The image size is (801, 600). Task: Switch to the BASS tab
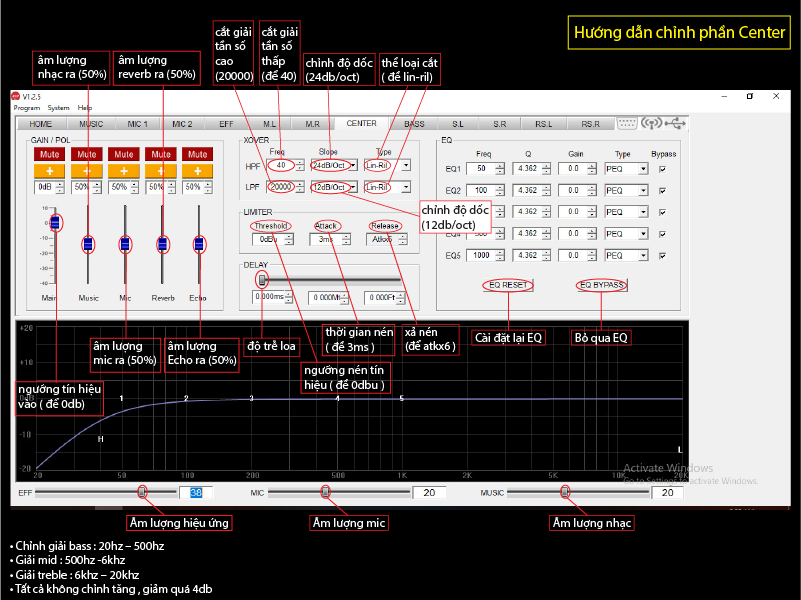point(414,124)
